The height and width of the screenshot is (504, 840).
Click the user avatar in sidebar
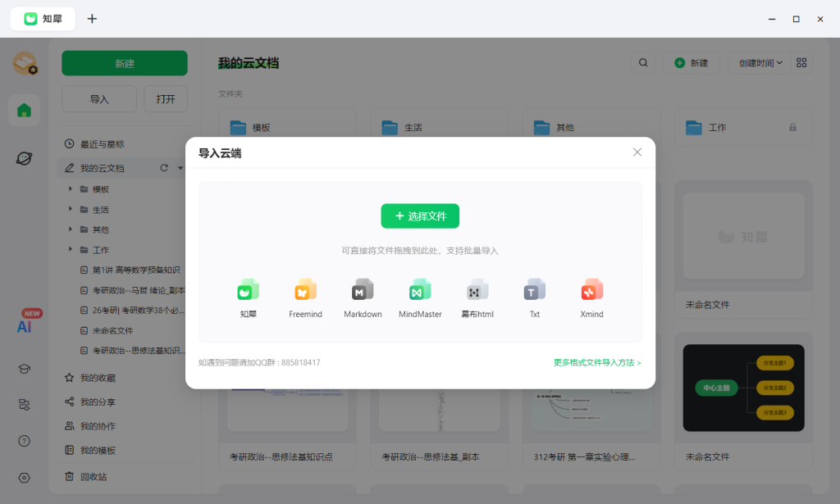[x=25, y=63]
